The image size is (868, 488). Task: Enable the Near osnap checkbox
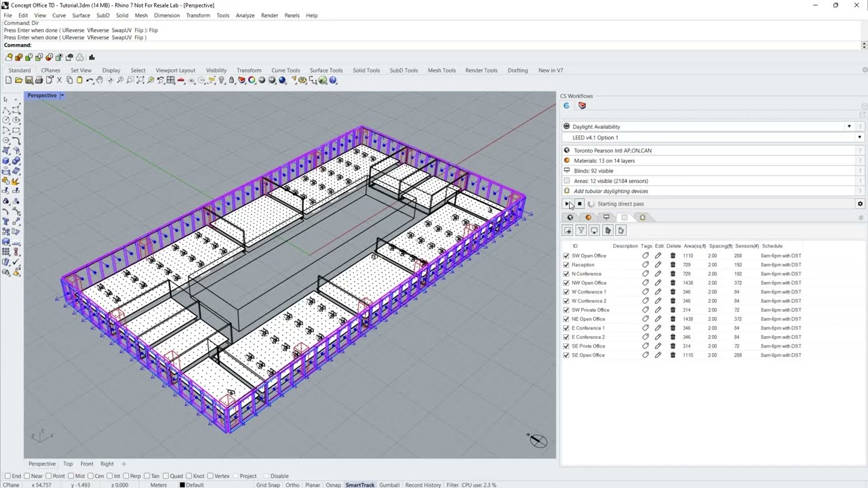26,476
